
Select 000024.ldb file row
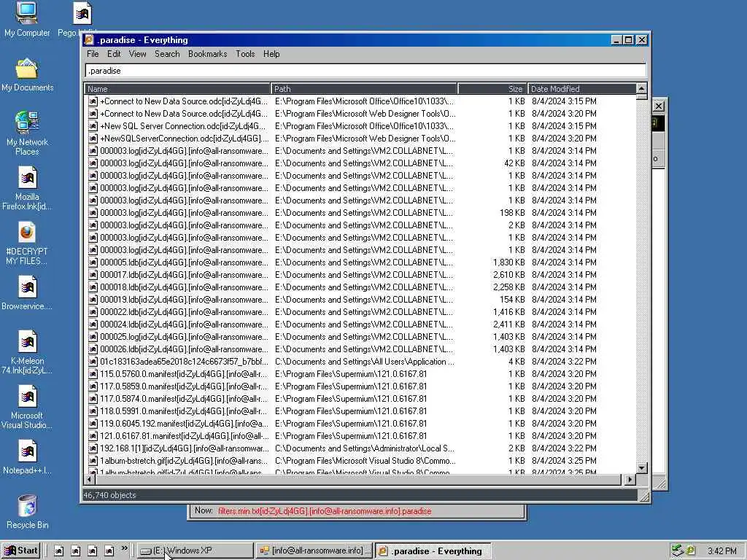click(x=360, y=324)
